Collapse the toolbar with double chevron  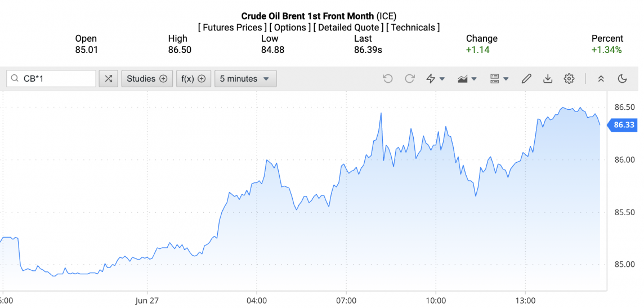(x=601, y=79)
